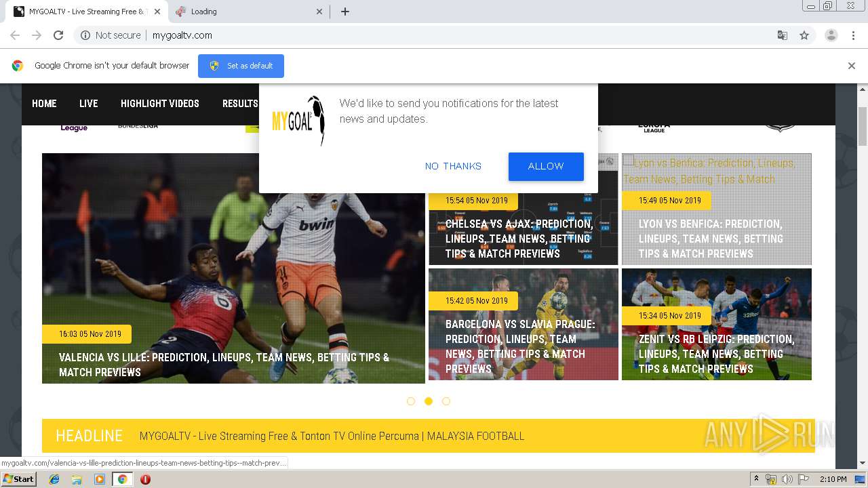Open the Chrome profile avatar

831,35
